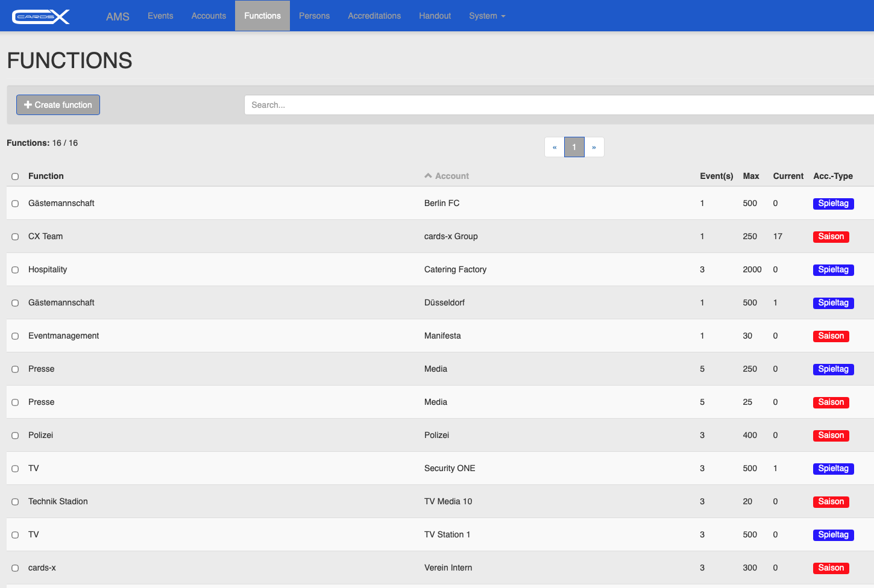Open the System dropdown menu
Image resolution: width=874 pixels, height=588 pixels.
tap(487, 16)
